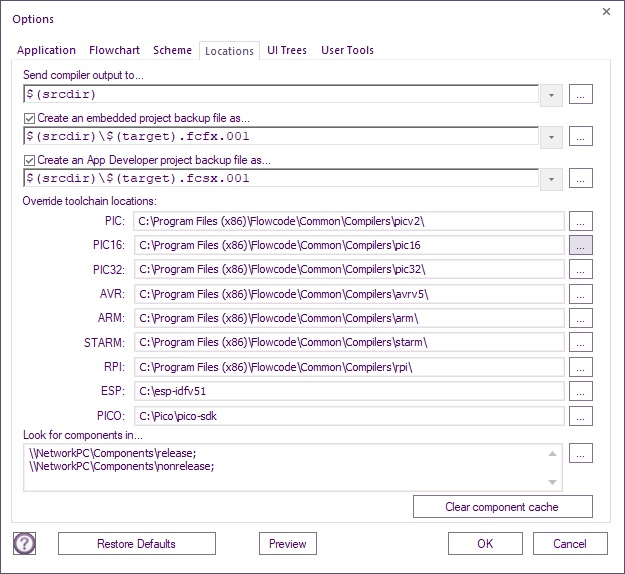625x574 pixels.
Task: Browse for ESP toolchain location
Action: [580, 391]
